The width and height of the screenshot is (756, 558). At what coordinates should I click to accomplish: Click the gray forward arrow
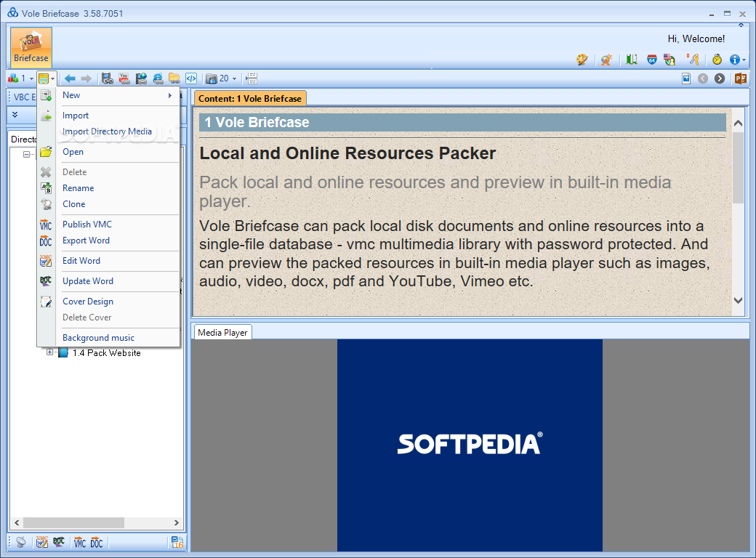pos(87,78)
